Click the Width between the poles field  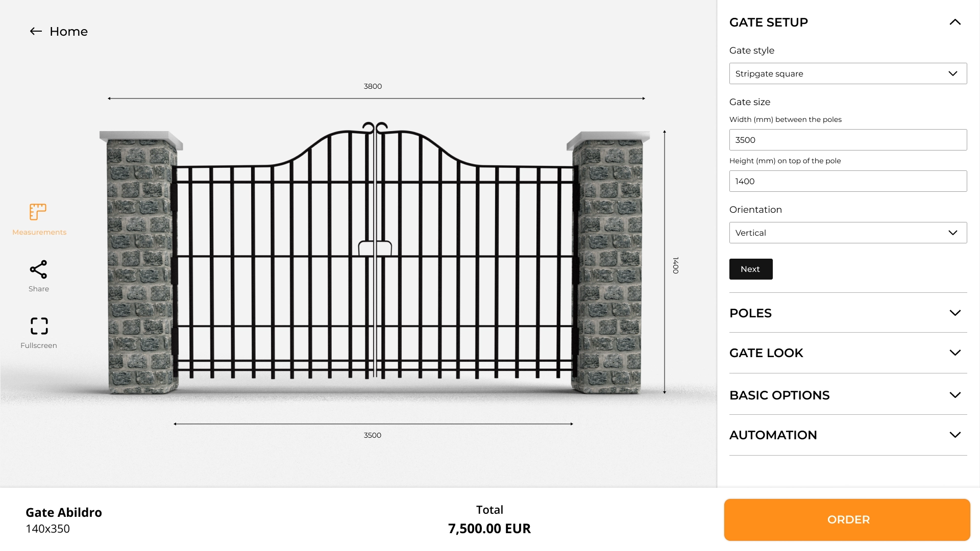[847, 140]
